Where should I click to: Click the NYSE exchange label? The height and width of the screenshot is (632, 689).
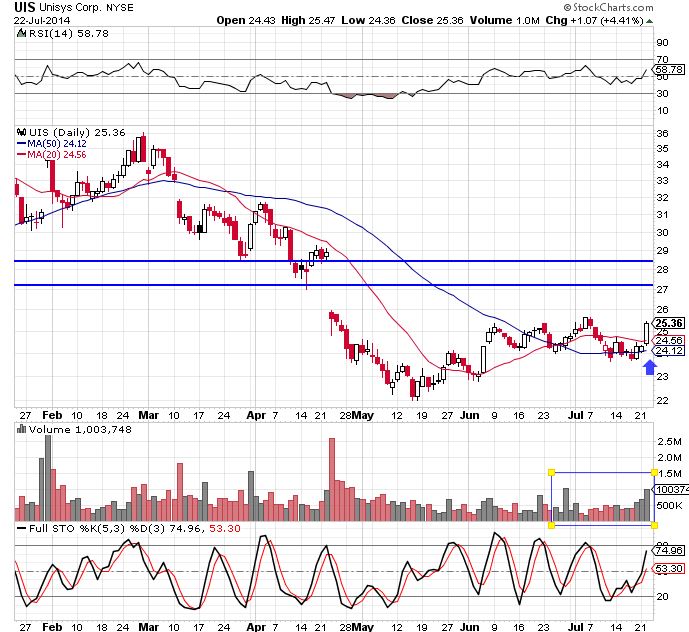click(120, 7)
